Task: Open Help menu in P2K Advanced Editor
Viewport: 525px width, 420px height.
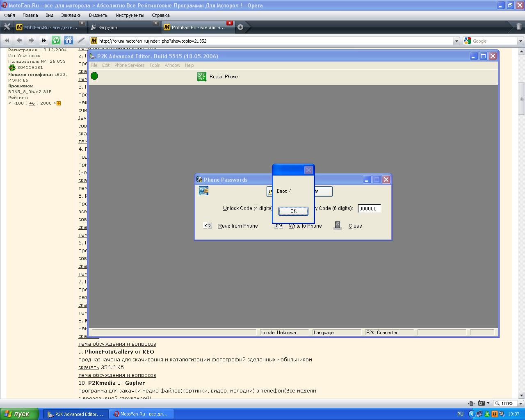Action: 189,65
